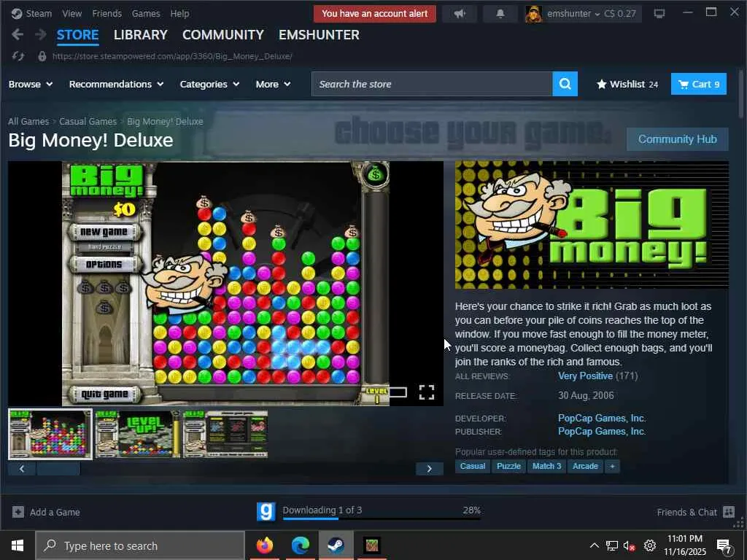Reload the store page
This screenshot has width=747, height=560.
click(x=18, y=56)
